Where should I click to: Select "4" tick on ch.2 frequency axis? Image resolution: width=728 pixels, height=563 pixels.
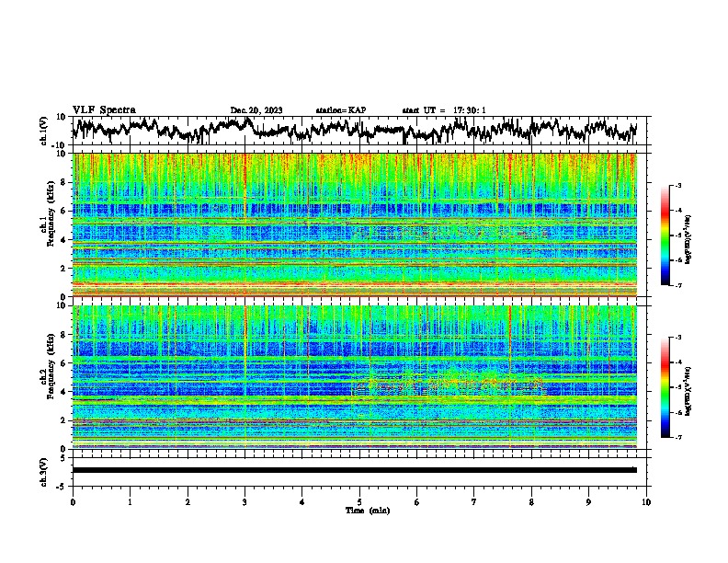[x=63, y=392]
